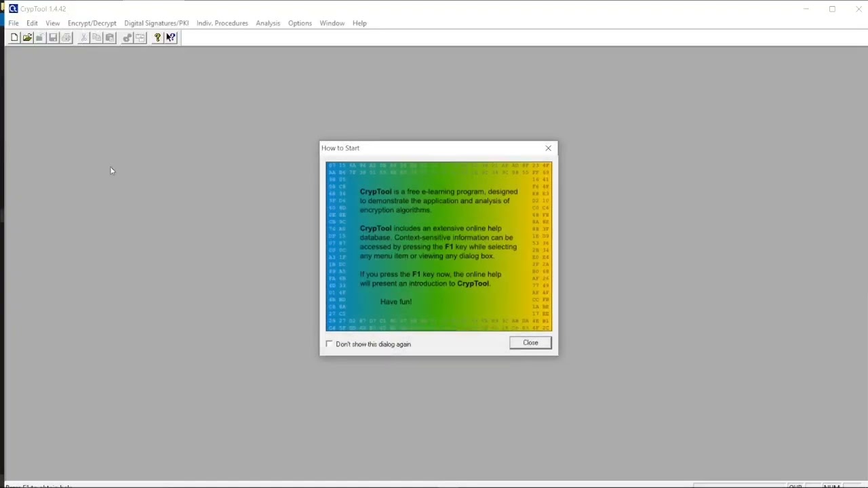The height and width of the screenshot is (488, 868).
Task: Activate the context help pointer icon
Action: (171, 38)
